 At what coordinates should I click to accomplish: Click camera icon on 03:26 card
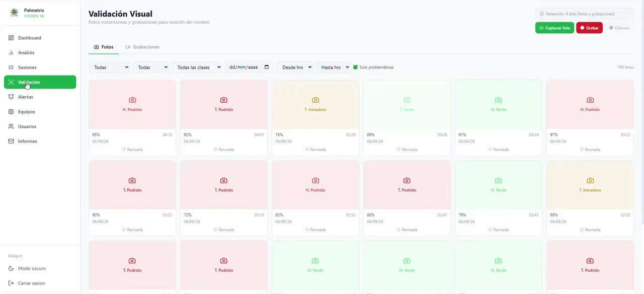click(407, 100)
